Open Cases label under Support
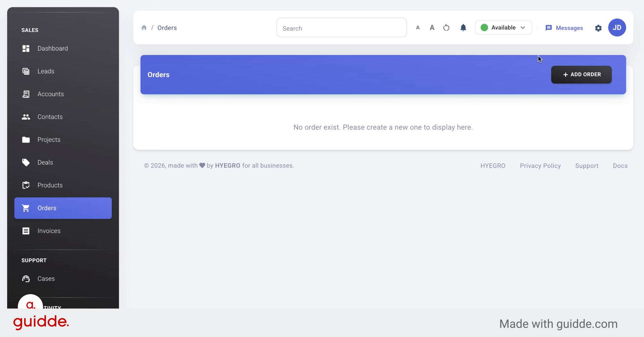The height and width of the screenshot is (337, 644). (x=46, y=279)
